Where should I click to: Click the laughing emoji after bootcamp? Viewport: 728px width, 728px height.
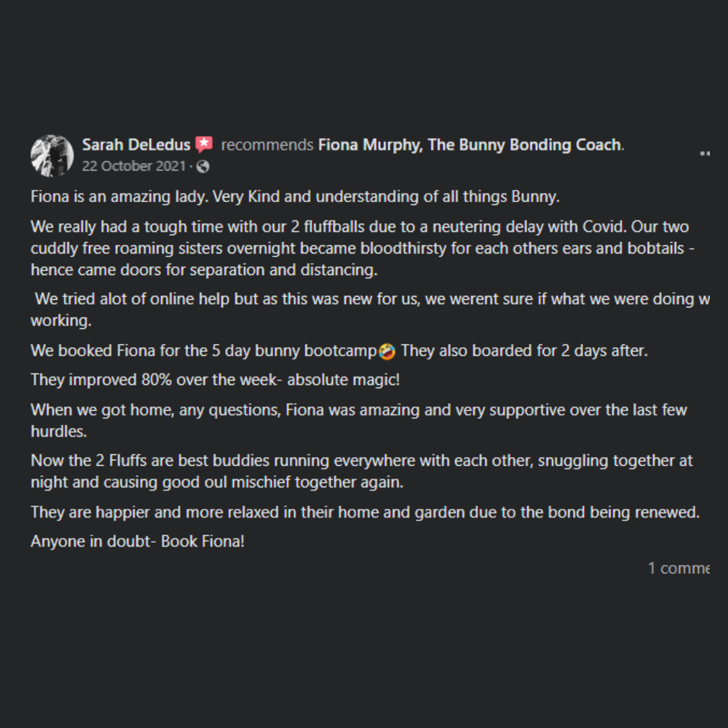[x=387, y=351]
